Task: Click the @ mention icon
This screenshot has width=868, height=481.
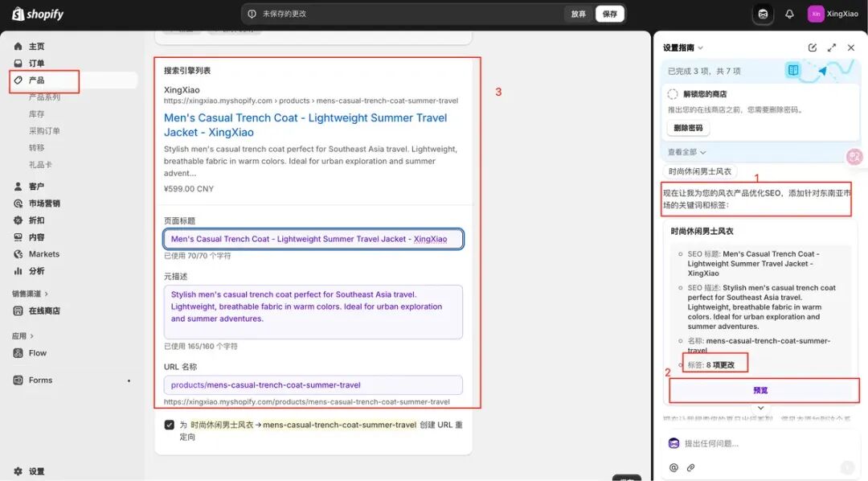Action: 674,467
